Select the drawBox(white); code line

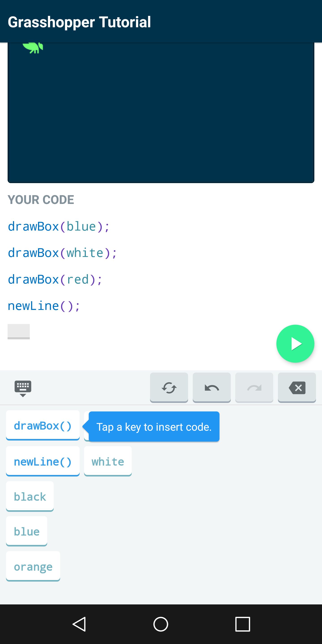coord(62,253)
